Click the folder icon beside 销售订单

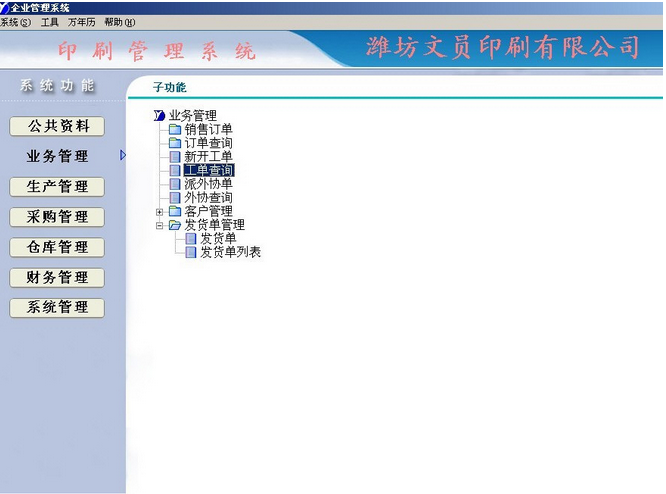(175, 129)
